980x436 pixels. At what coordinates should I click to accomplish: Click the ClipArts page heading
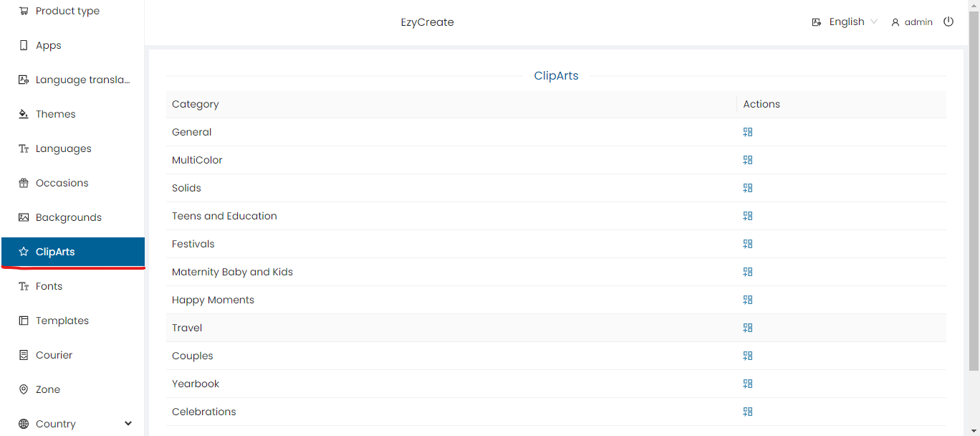coord(556,75)
